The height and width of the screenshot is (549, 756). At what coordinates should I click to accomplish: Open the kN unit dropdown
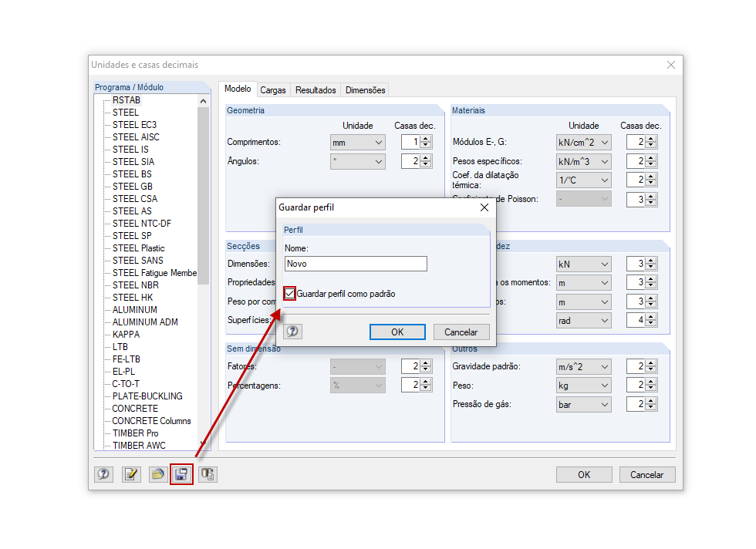tap(583, 264)
